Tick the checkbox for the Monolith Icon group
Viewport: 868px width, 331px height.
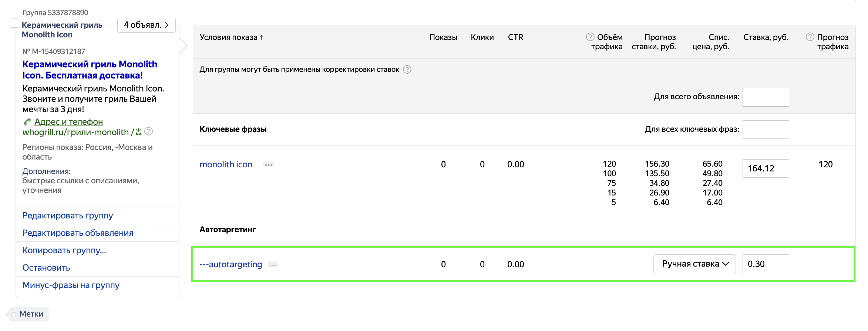coord(14,23)
